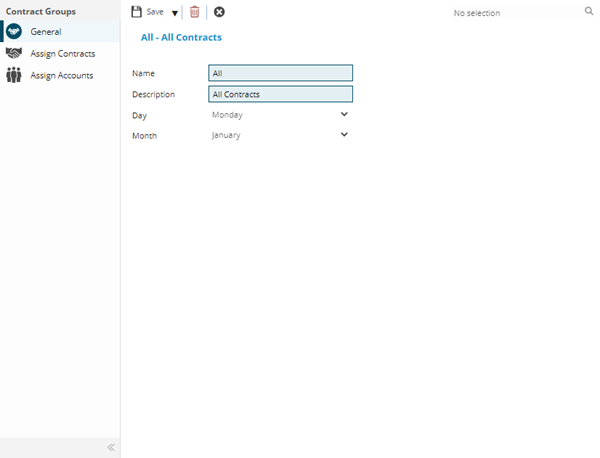This screenshot has width=600, height=458.
Task: Click the trash delete icon
Action: click(195, 12)
